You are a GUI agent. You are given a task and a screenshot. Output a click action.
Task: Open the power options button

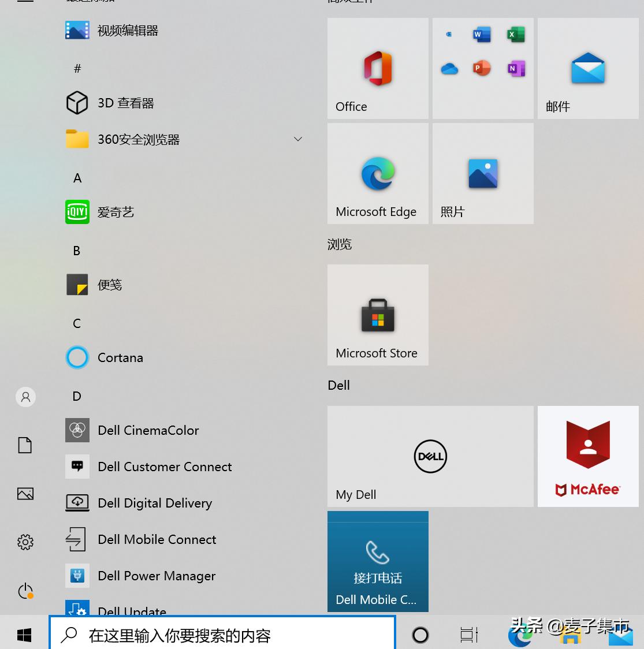tap(25, 591)
